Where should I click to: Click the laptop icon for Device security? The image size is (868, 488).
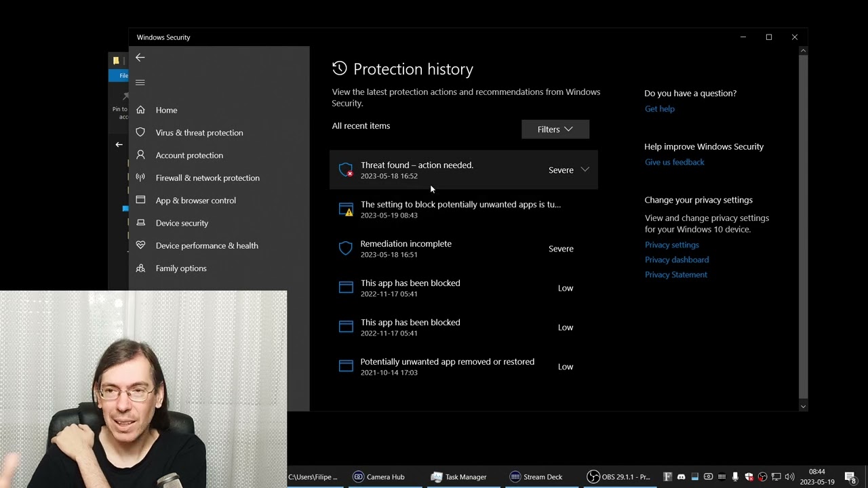point(140,222)
